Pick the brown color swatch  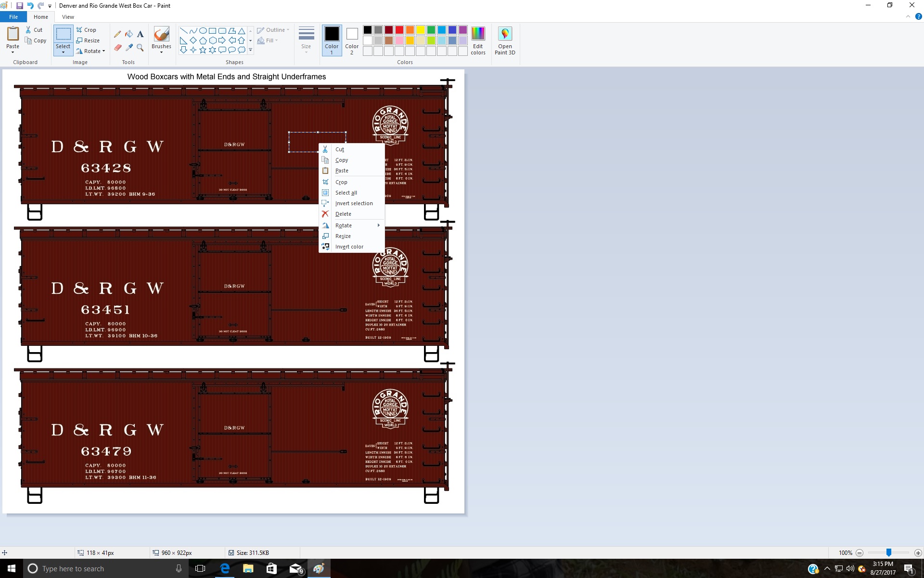388,40
